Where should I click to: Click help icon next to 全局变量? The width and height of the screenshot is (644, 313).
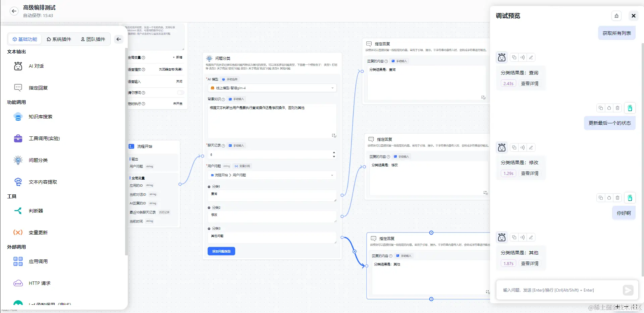click(144, 58)
